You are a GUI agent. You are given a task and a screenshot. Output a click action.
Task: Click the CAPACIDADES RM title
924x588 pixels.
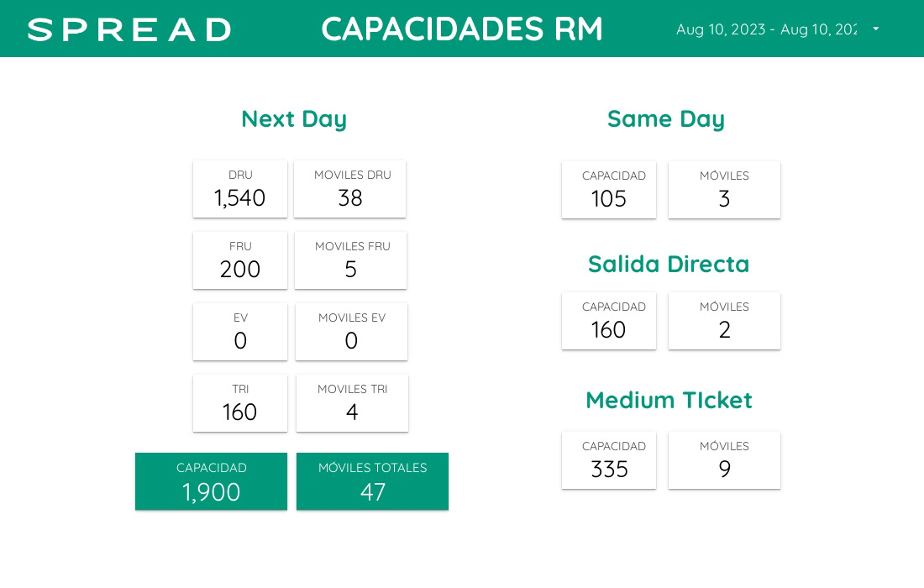click(462, 29)
